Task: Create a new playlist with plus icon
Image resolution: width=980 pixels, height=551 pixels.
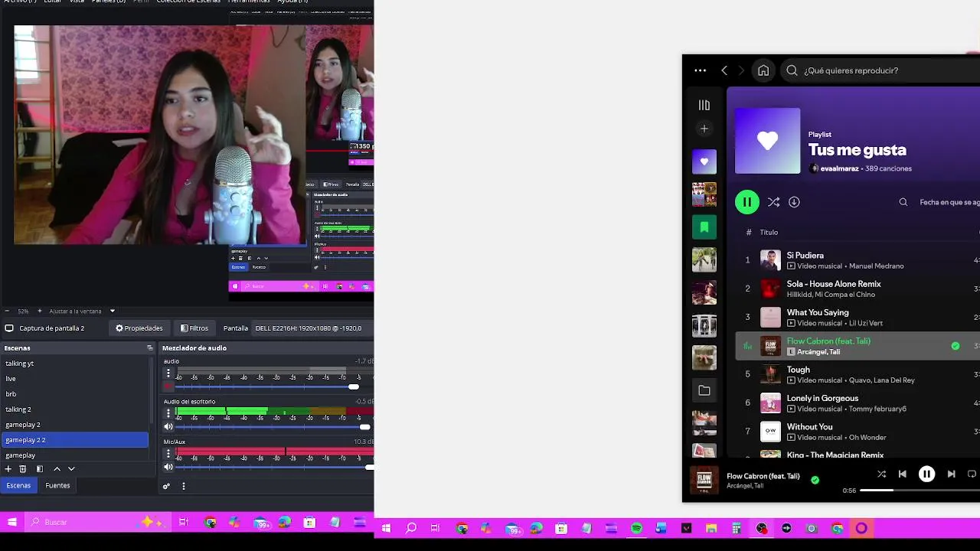Action: pos(704,129)
